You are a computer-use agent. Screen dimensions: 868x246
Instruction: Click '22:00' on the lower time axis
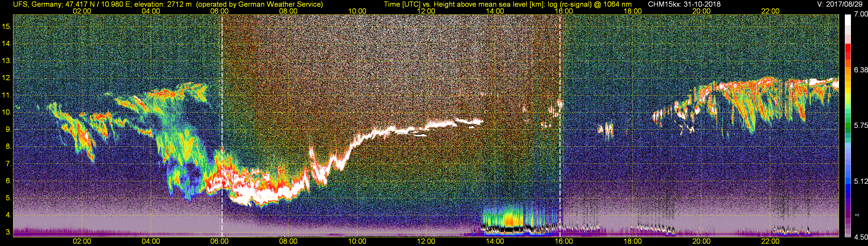coord(770,241)
